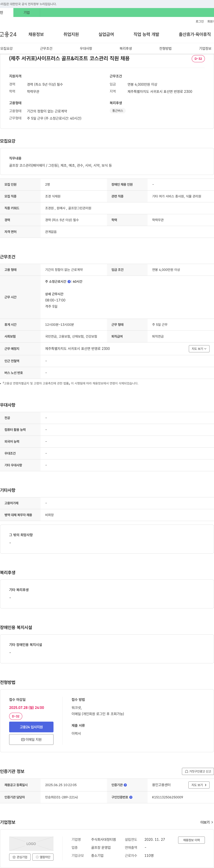Apply via the 고용24 입사지원 button
Screen dimensions: 214x868
pos(31,727)
